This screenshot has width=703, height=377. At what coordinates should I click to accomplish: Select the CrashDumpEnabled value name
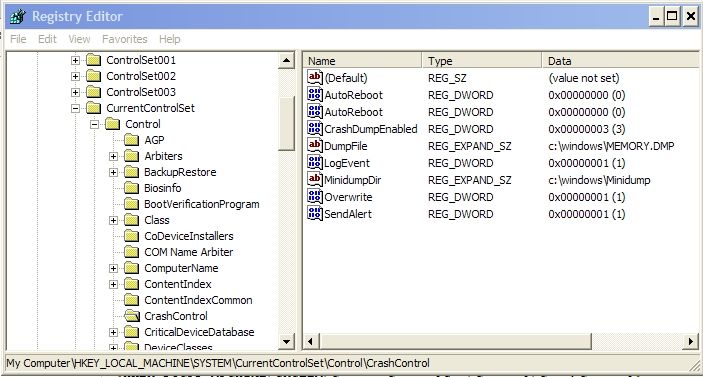pyautogui.click(x=371, y=129)
